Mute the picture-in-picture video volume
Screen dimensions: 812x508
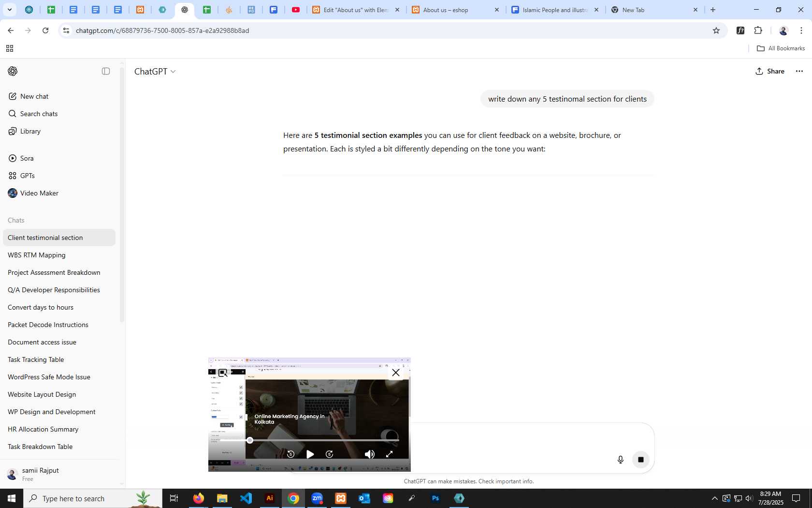369,454
